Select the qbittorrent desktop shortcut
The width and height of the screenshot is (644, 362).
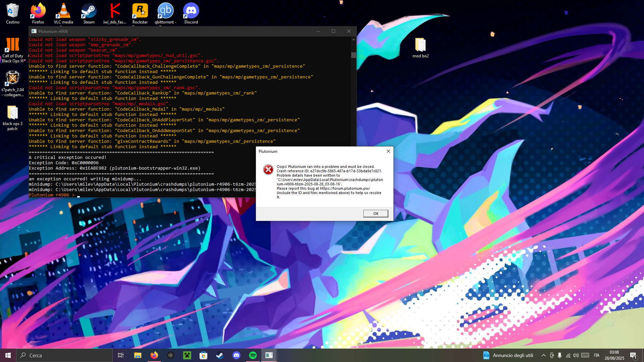tap(165, 13)
